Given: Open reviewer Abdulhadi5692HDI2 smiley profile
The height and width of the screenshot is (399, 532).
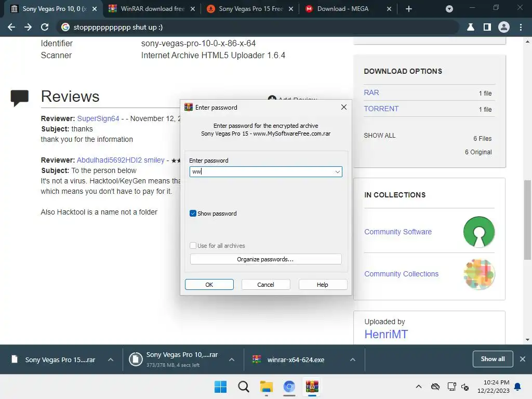Looking at the screenshot, I should (121, 160).
